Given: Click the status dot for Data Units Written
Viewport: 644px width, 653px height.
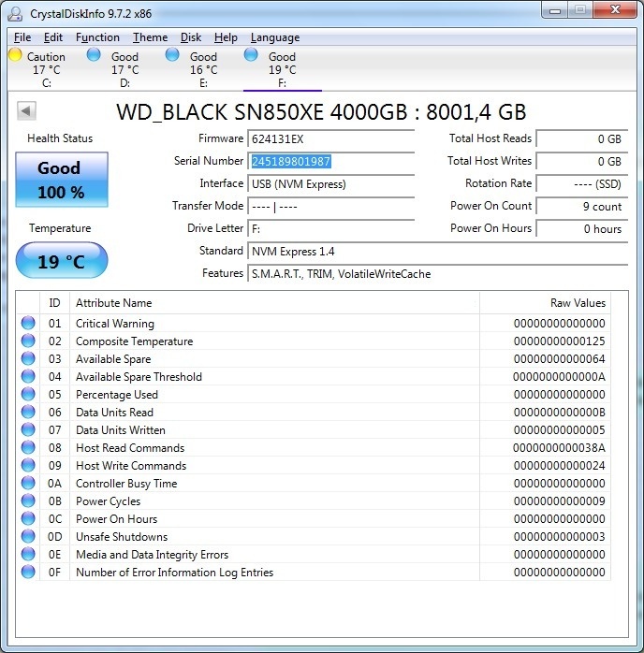Looking at the screenshot, I should pos(28,429).
